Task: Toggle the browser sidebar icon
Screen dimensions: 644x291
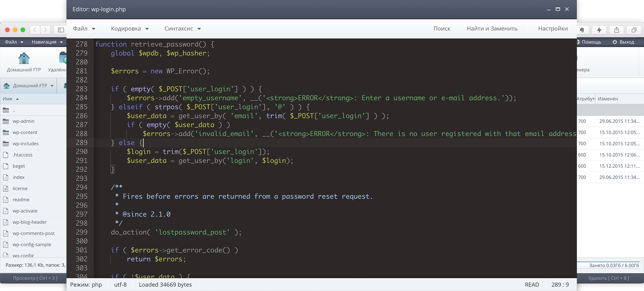Action: (x=61, y=30)
